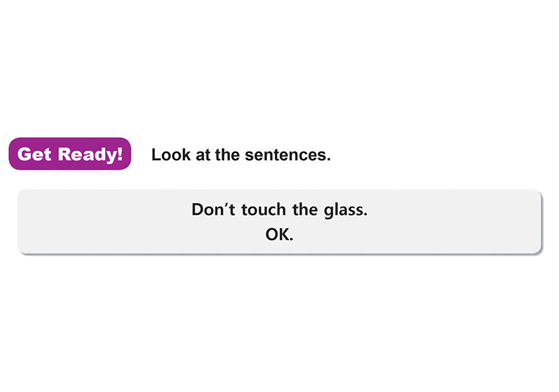Click the word "Ready!" on the badge
The width and height of the screenshot is (559, 392).
(90, 154)
